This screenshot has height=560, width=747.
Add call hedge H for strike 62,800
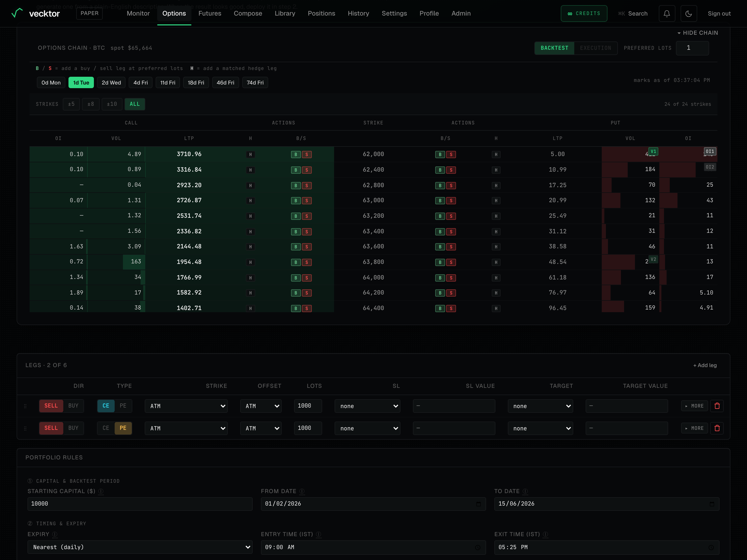tap(250, 186)
